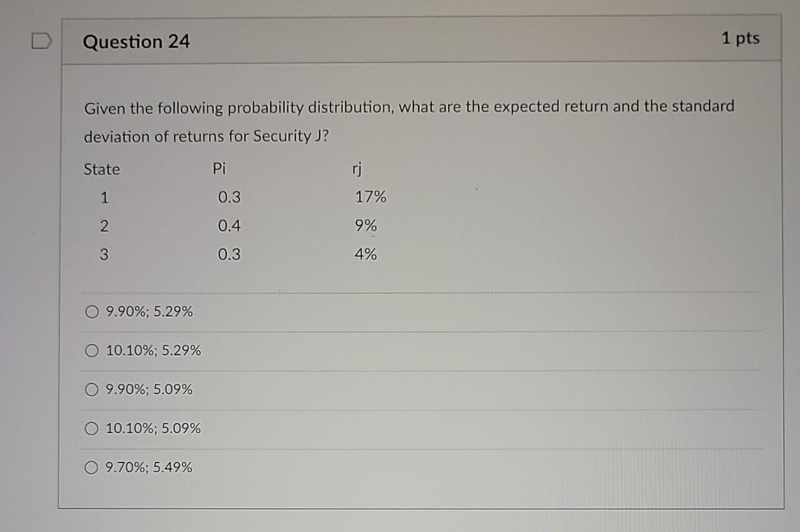Click the rj column header
This screenshot has height=532, width=800.
pos(356,168)
